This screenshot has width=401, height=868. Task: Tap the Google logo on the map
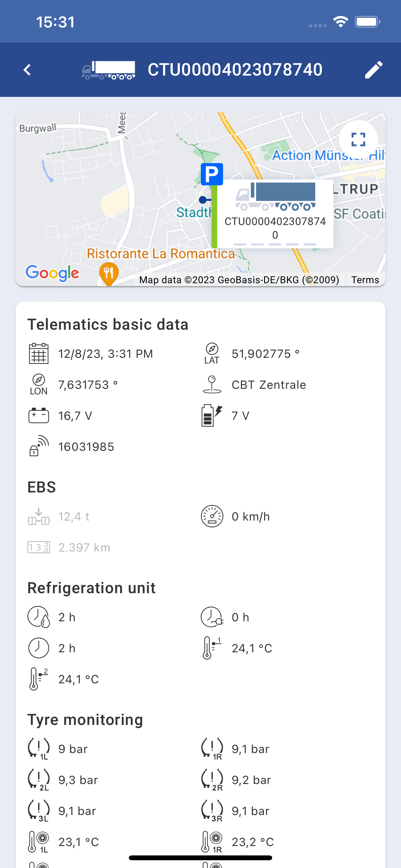coord(53,273)
